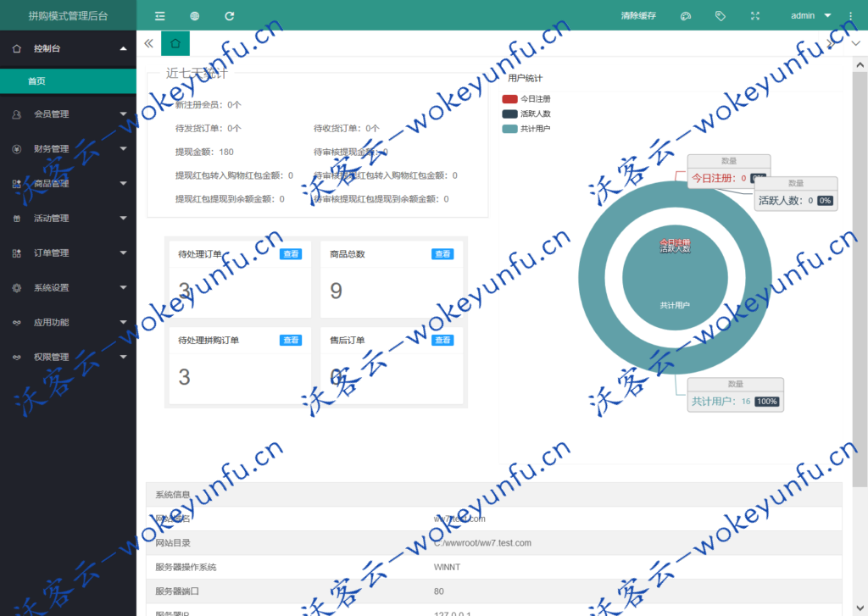Expand the 财务管理 menu

[x=68, y=149]
